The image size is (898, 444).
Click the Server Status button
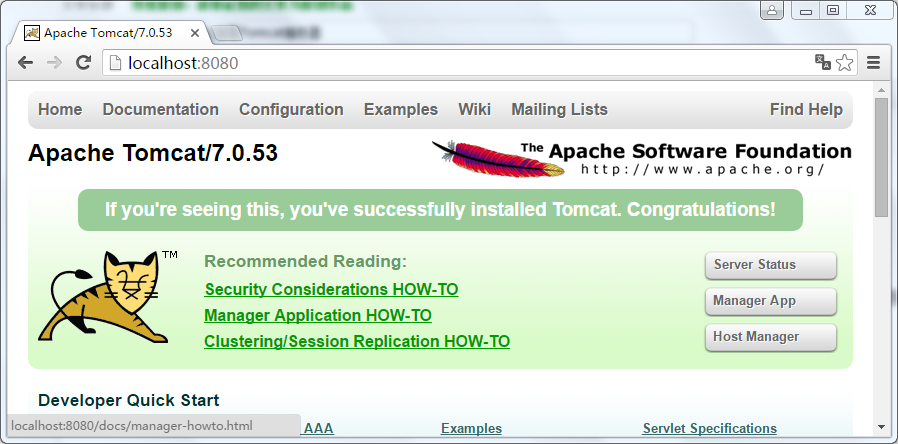[771, 265]
